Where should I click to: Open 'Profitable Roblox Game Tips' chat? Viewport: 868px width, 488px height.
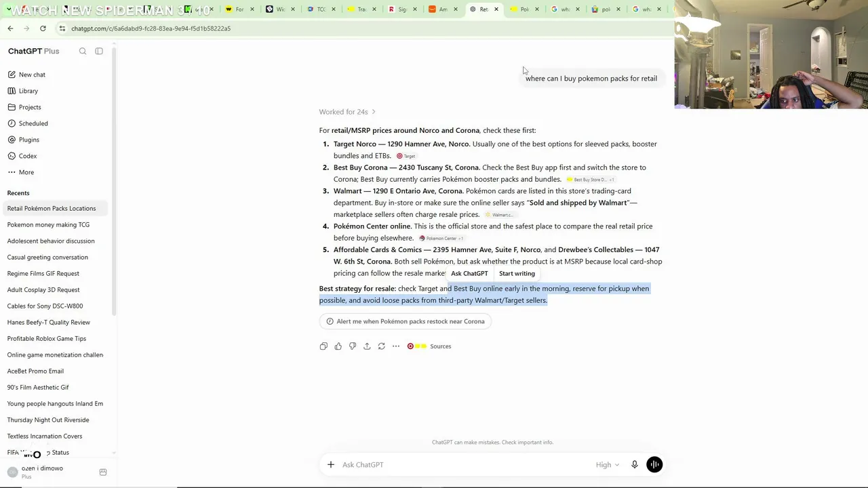[54, 339]
